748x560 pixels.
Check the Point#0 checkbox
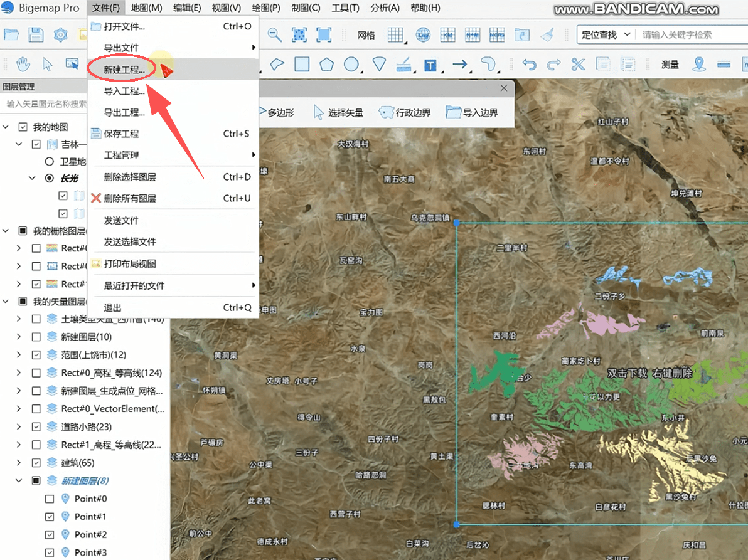[x=50, y=499]
